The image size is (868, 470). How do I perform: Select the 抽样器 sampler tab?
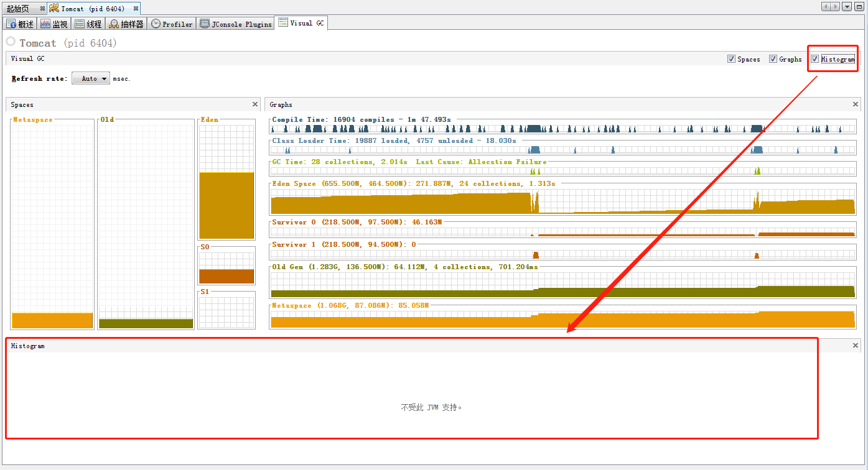tap(126, 24)
